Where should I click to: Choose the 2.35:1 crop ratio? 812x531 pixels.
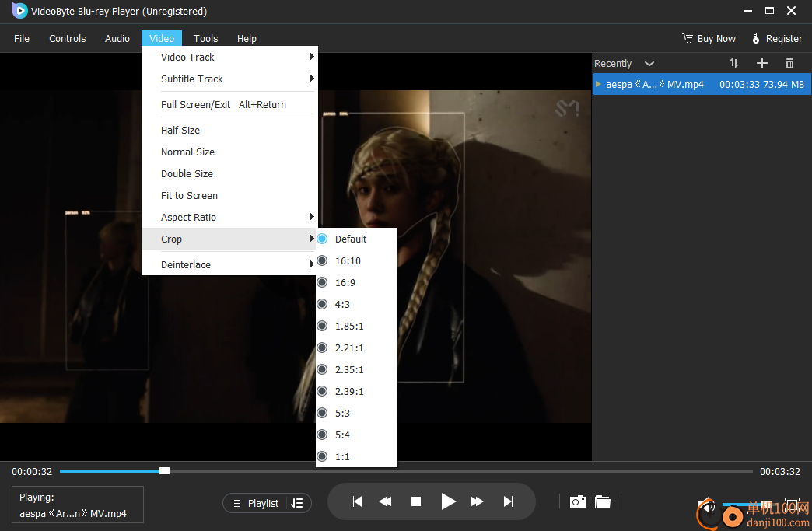pyautogui.click(x=356, y=369)
